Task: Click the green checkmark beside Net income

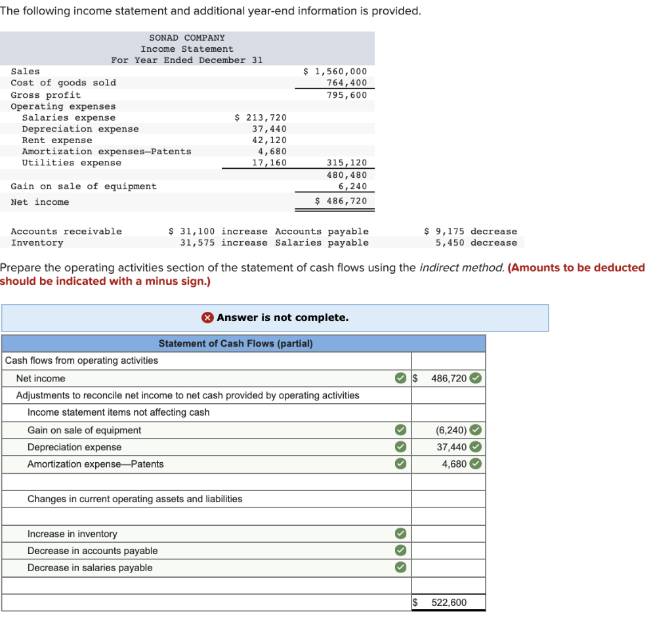Action: tap(400, 378)
